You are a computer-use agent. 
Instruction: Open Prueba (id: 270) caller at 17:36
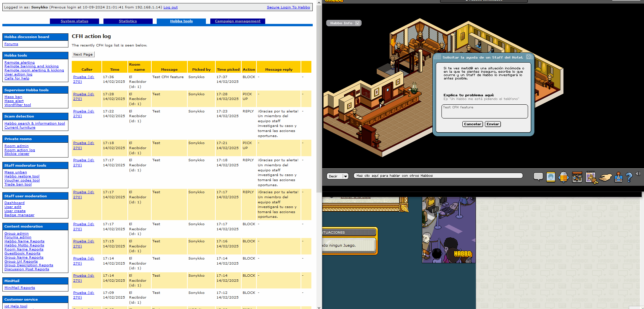[x=84, y=79]
